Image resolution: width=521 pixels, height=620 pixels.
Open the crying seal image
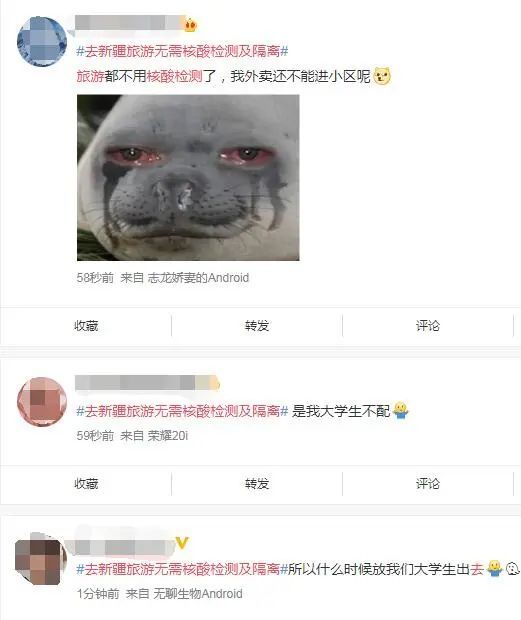pyautogui.click(x=188, y=178)
